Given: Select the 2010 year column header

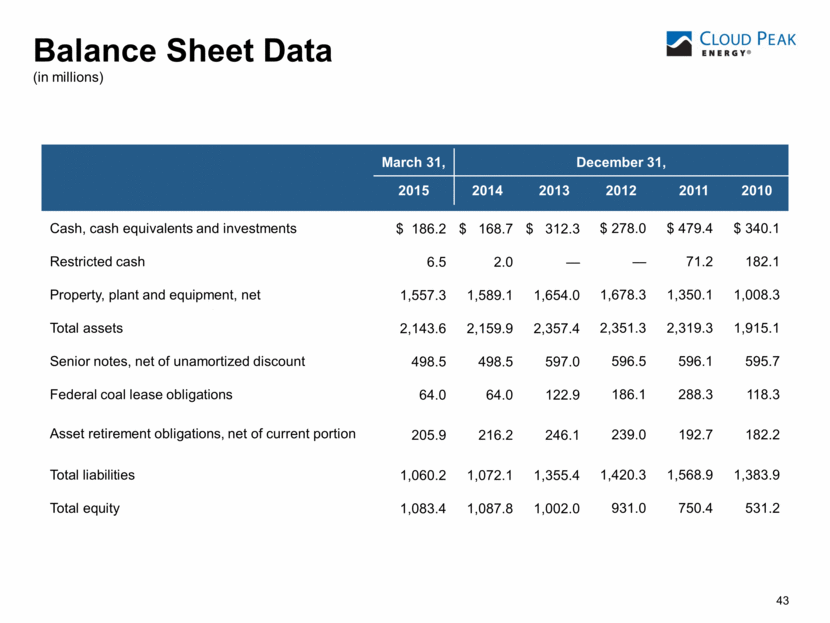Looking at the screenshot, I should click(x=756, y=191).
